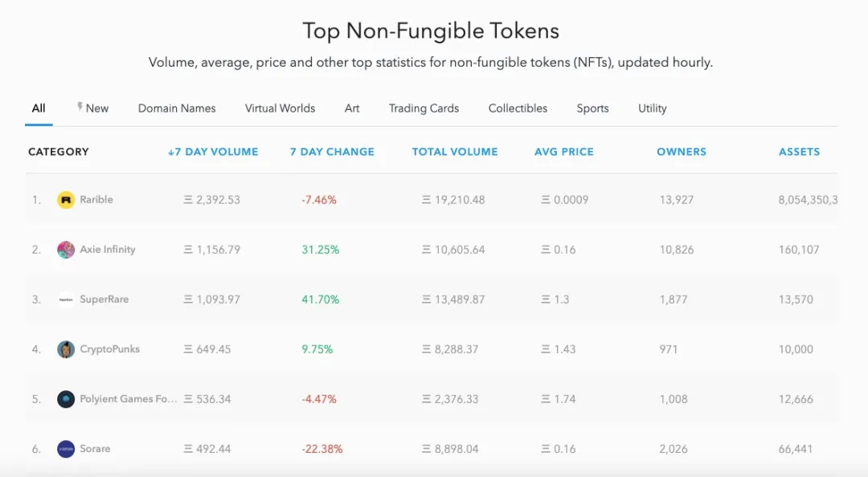Open the CryptoPunks collection link
This screenshot has height=477, width=868.
tap(109, 349)
